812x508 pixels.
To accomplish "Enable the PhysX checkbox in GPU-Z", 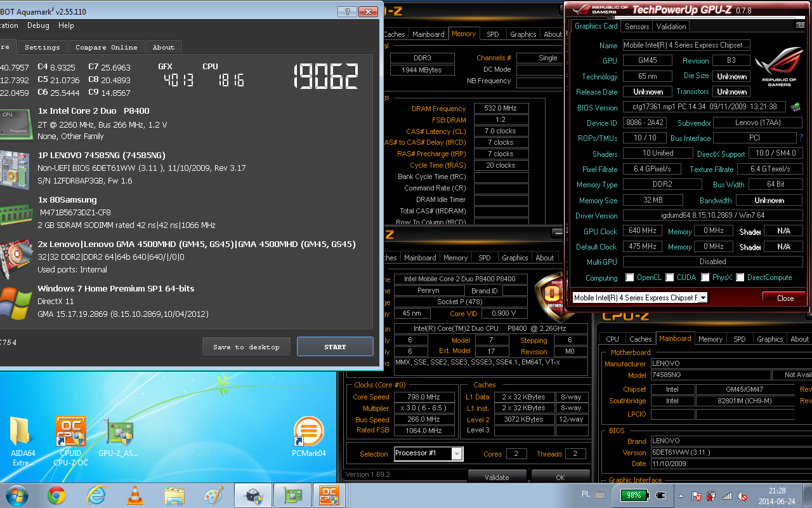I will pos(705,277).
